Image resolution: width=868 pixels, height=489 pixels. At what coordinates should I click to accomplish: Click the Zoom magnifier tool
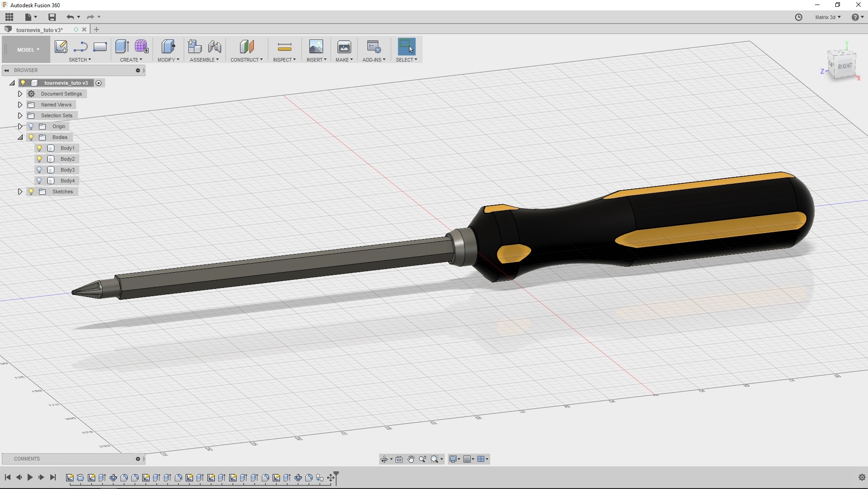(x=423, y=459)
